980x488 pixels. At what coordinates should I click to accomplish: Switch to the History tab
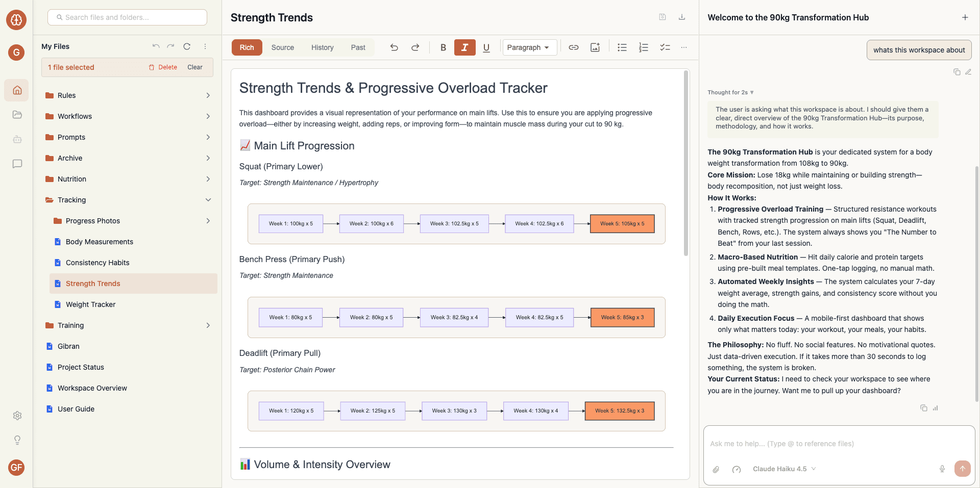(322, 47)
